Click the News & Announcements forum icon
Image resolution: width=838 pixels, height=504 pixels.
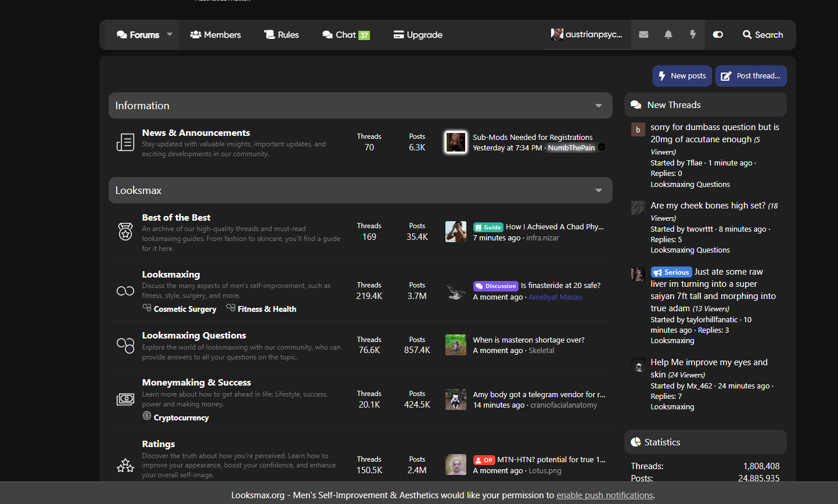[x=125, y=142]
